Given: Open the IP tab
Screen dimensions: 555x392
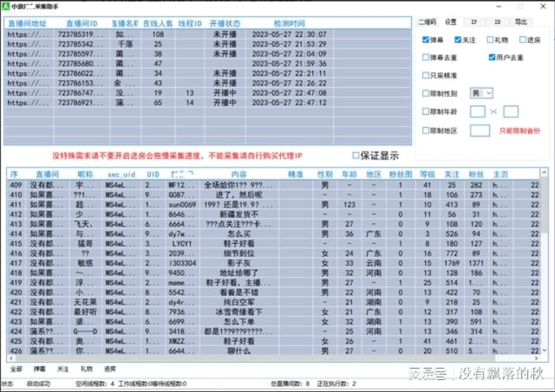Looking at the screenshot, I should (474, 22).
